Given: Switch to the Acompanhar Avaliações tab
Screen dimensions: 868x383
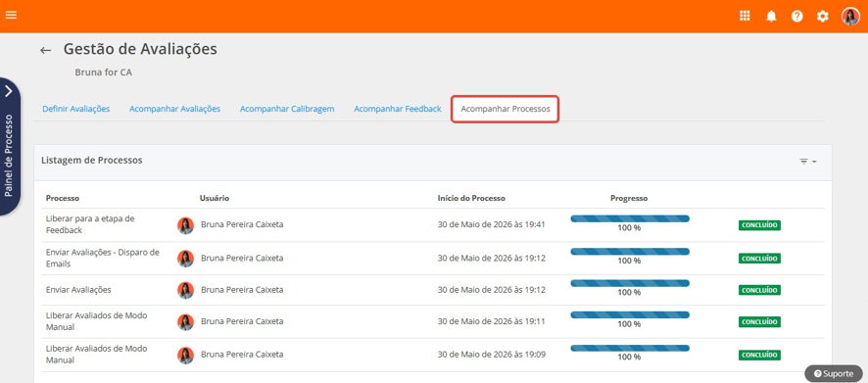Looking at the screenshot, I should click(x=175, y=109).
